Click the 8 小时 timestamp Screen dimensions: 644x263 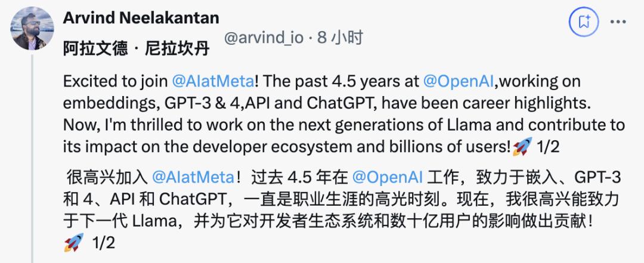340,38
